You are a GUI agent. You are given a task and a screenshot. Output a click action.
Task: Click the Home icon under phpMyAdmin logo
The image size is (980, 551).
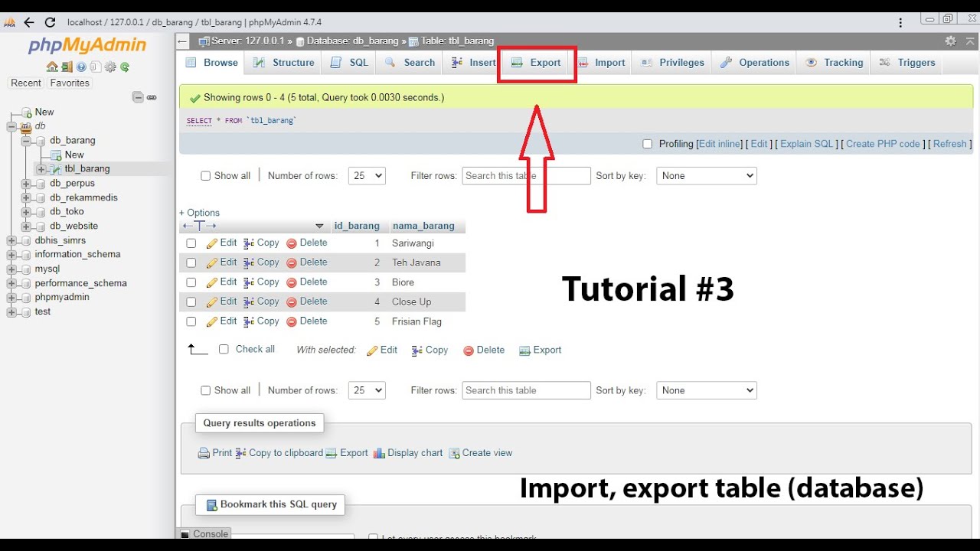pos(51,67)
